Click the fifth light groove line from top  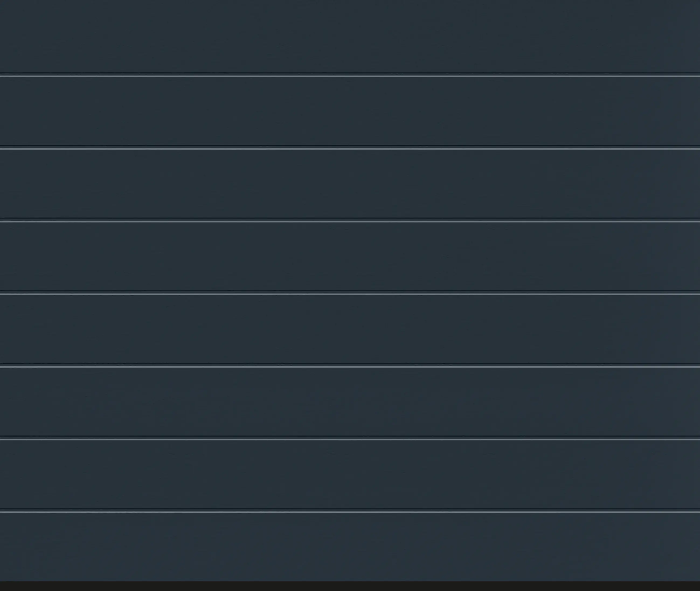tap(350, 367)
